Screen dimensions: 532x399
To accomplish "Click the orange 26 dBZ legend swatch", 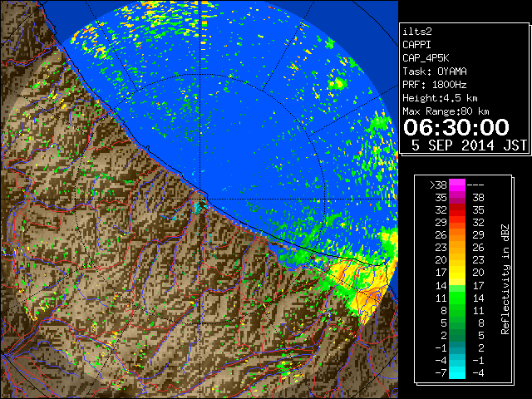I will pos(457,235).
